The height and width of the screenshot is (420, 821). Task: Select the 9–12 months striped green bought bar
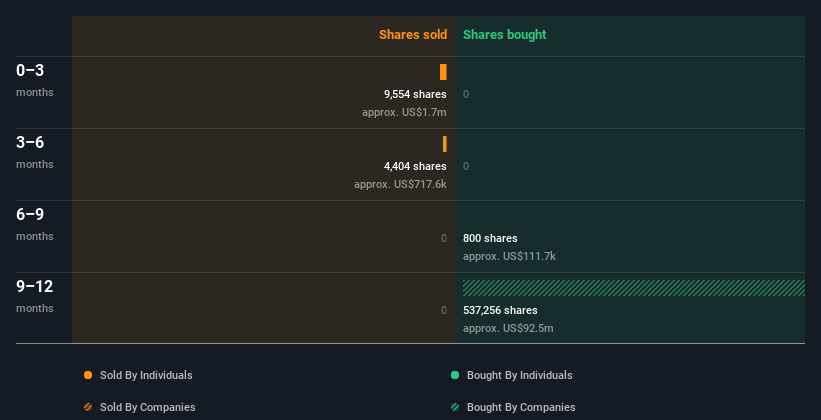coord(634,288)
